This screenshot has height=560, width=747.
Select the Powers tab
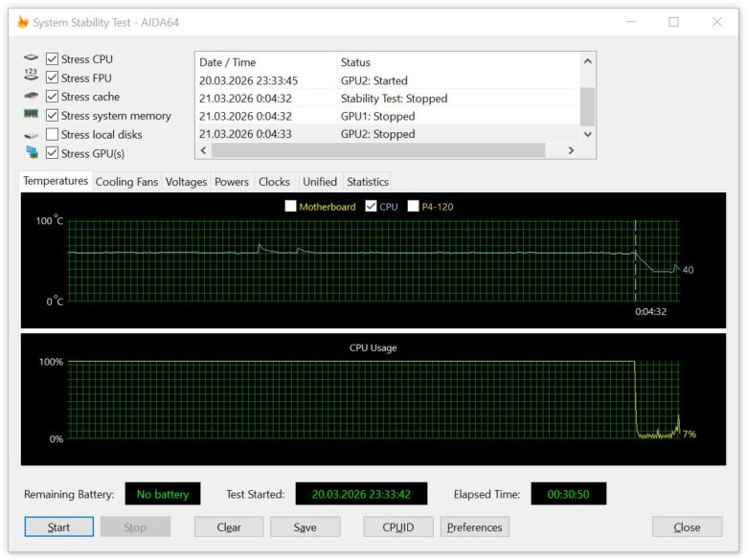tap(232, 182)
